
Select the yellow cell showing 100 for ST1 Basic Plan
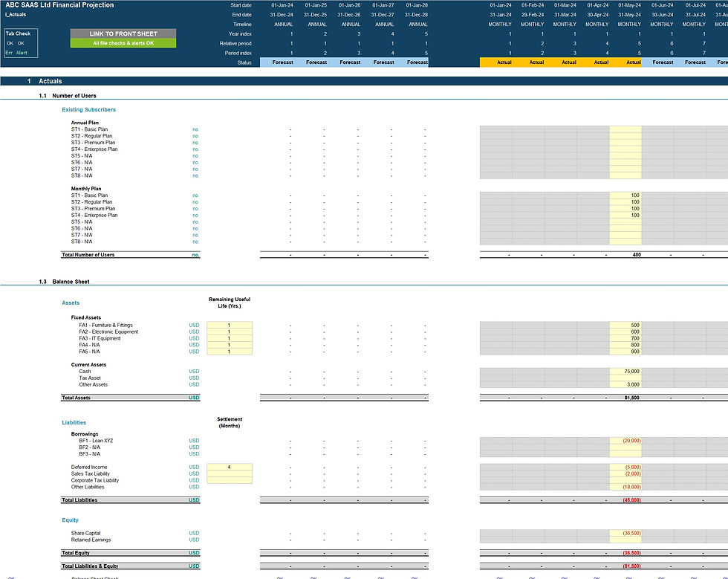(x=624, y=195)
